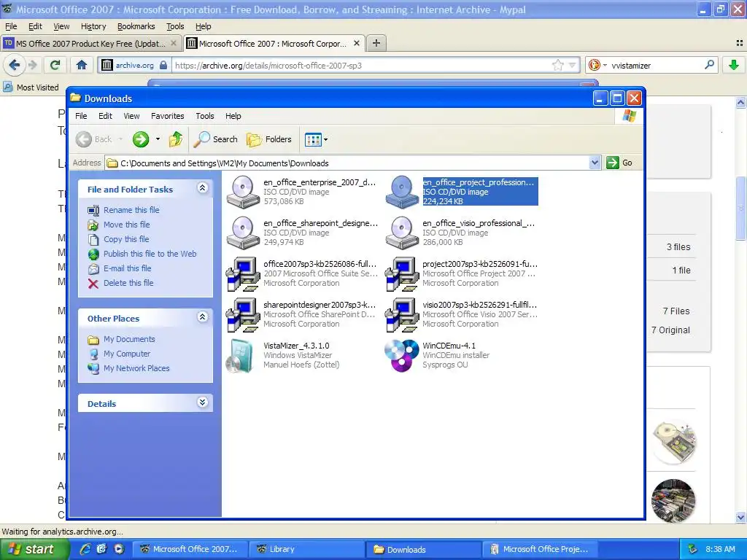Expand the Details panel
This screenshot has width=747, height=560.
point(203,402)
